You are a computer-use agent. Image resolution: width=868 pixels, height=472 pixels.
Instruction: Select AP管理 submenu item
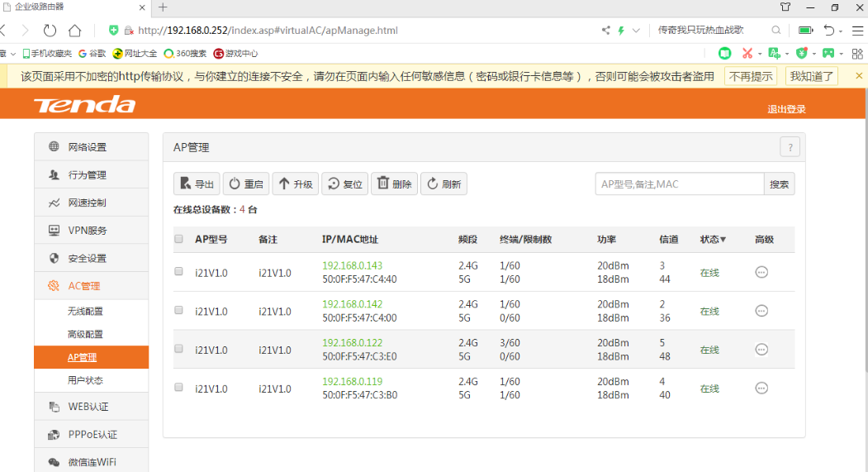click(x=92, y=357)
